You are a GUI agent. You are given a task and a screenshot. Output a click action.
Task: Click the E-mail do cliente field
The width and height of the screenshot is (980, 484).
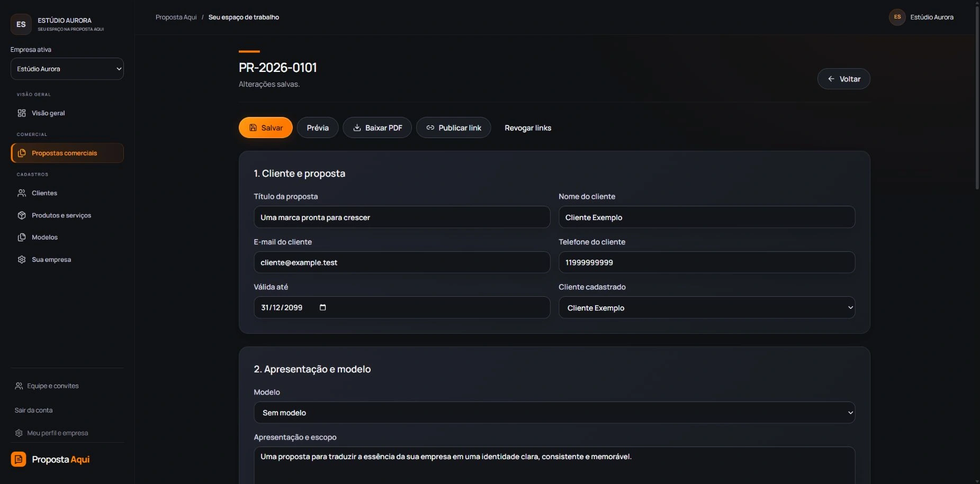pyautogui.click(x=402, y=262)
